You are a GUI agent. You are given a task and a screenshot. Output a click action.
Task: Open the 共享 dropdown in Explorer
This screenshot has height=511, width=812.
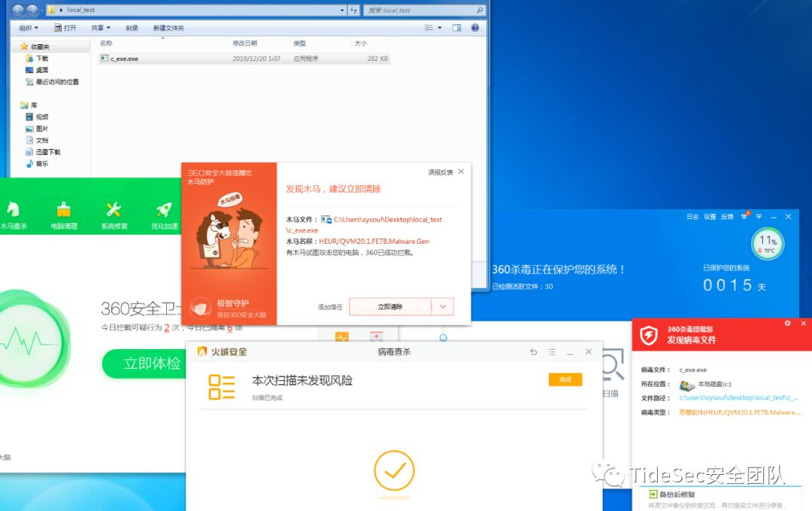(x=101, y=28)
